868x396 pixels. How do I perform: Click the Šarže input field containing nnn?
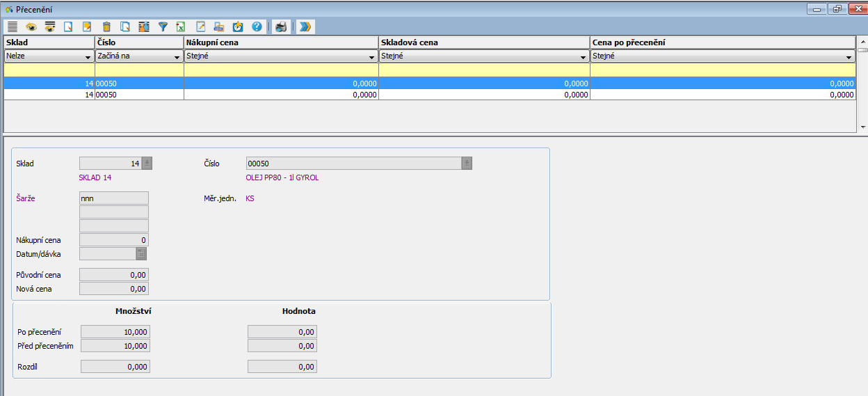(x=114, y=198)
